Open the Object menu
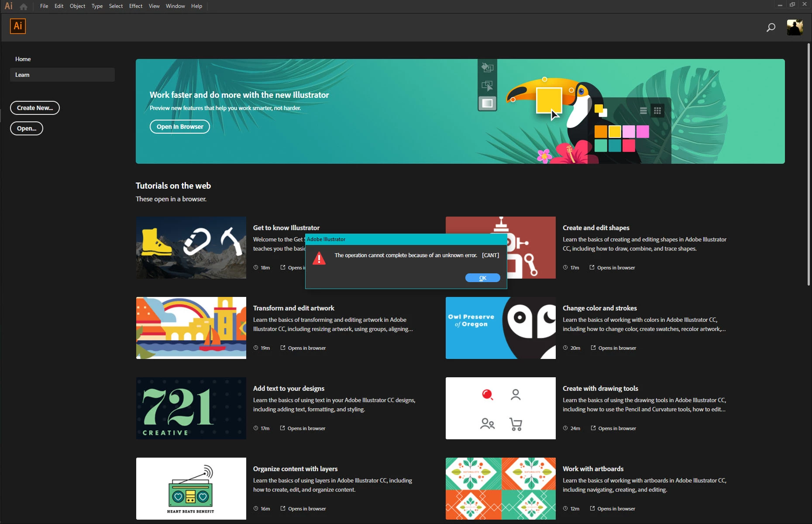The width and height of the screenshot is (812, 524). pos(77,6)
